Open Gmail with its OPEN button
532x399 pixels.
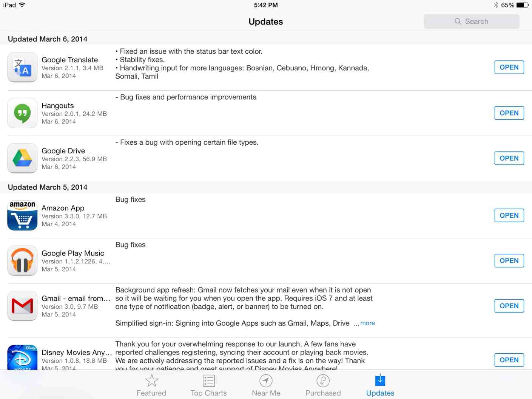[x=509, y=306]
